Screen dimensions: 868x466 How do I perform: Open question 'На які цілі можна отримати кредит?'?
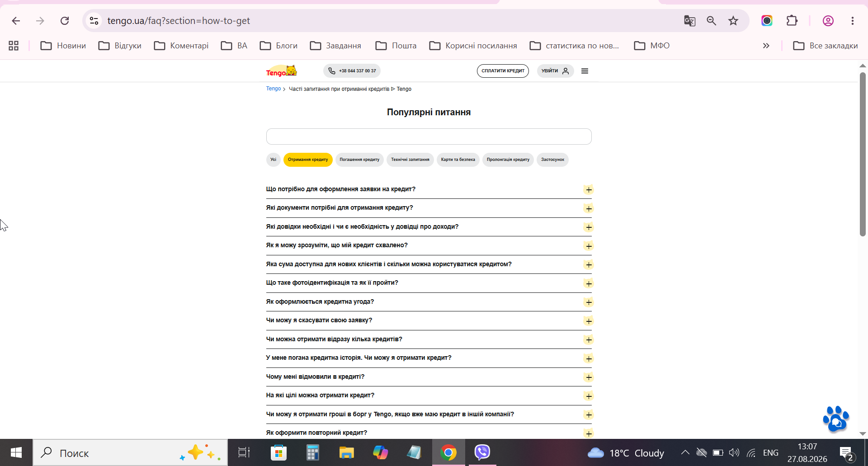(429, 395)
